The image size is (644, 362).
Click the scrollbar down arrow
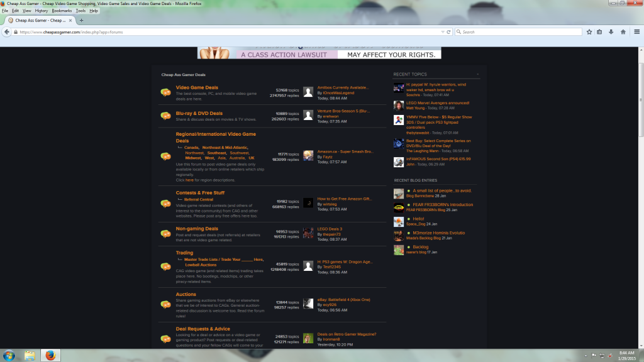[x=641, y=346]
